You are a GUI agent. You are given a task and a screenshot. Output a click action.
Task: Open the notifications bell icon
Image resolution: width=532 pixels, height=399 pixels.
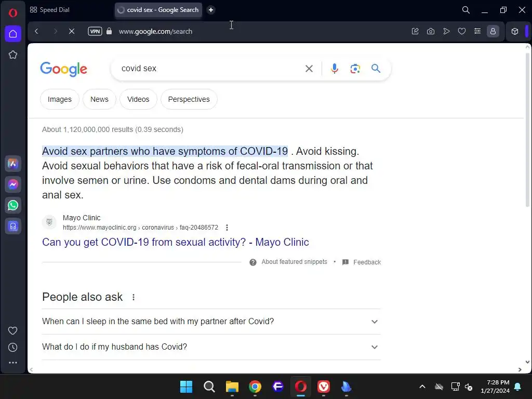pos(518,387)
